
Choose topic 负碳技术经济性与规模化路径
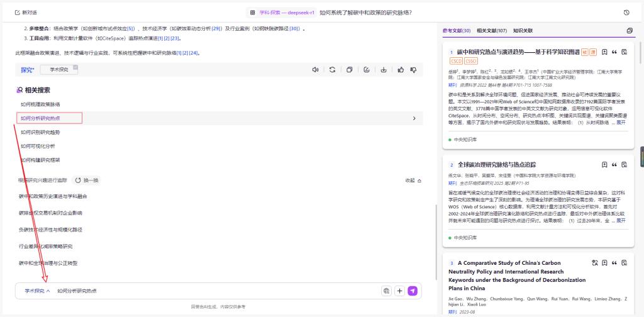click(50, 230)
